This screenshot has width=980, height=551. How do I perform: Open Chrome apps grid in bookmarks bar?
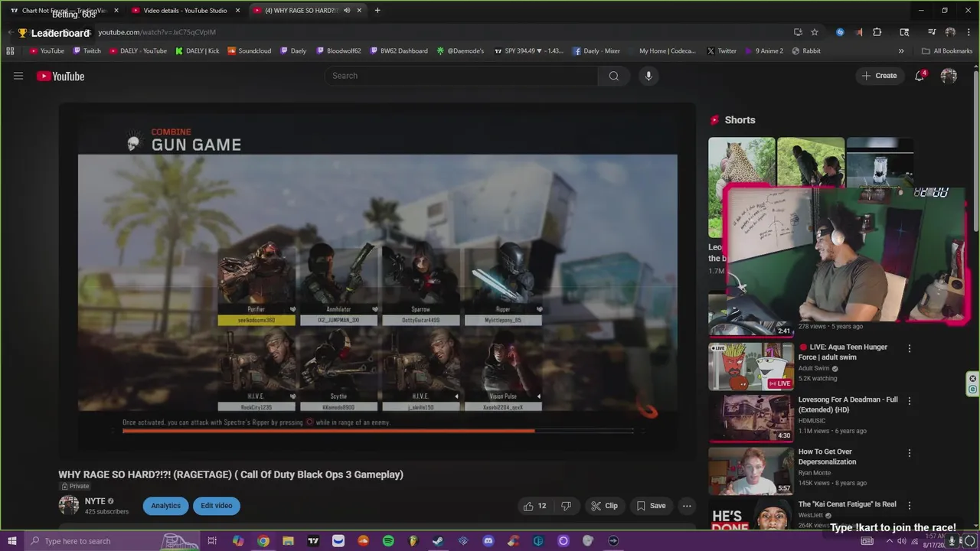tap(10, 51)
